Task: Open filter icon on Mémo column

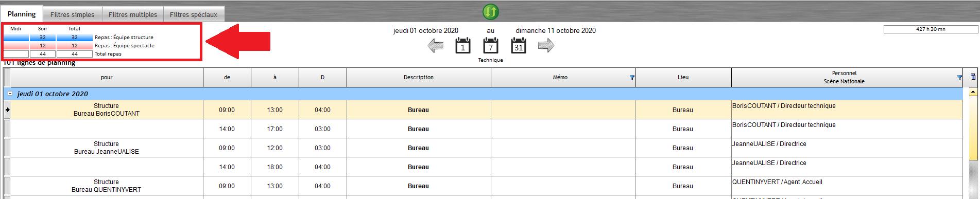Action: [x=632, y=78]
